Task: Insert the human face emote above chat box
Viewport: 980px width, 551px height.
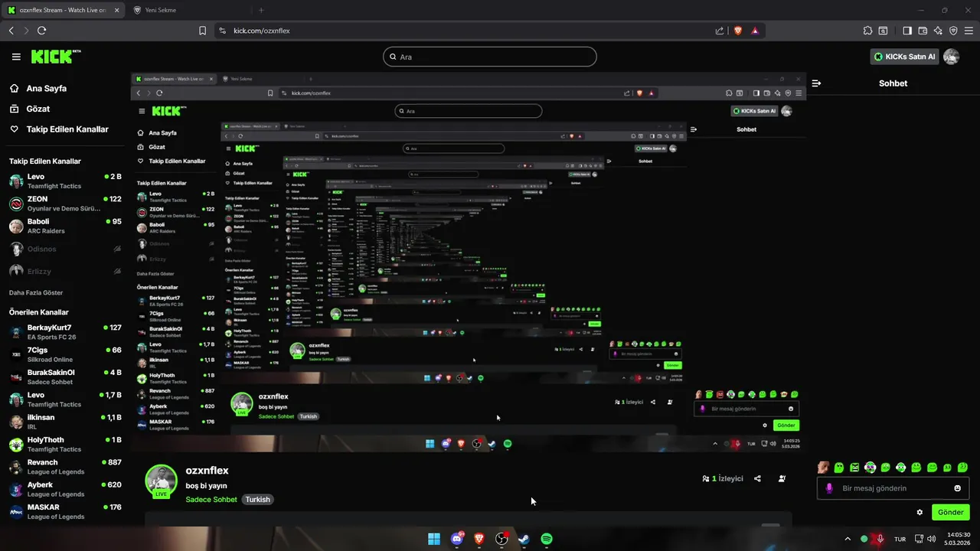Action: pos(823,467)
